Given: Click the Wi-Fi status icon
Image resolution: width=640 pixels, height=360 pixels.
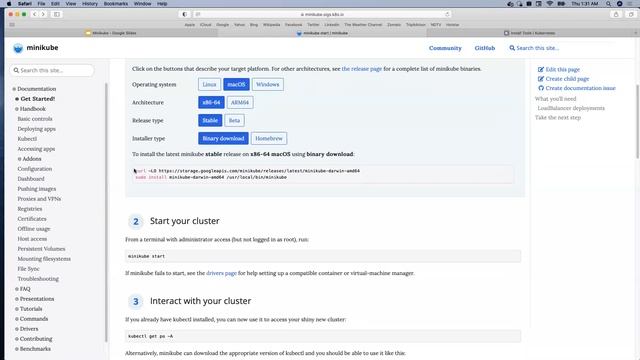Looking at the screenshot, I should (550, 4).
